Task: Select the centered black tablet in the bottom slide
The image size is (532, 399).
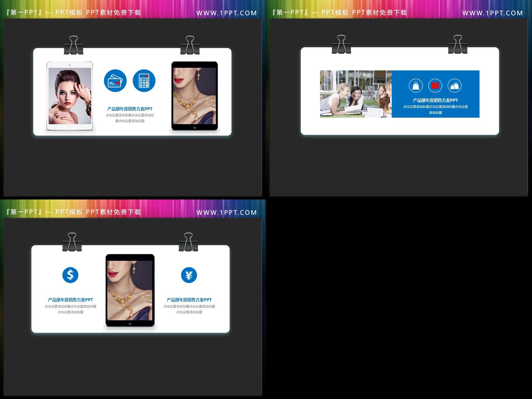Action: (x=130, y=290)
